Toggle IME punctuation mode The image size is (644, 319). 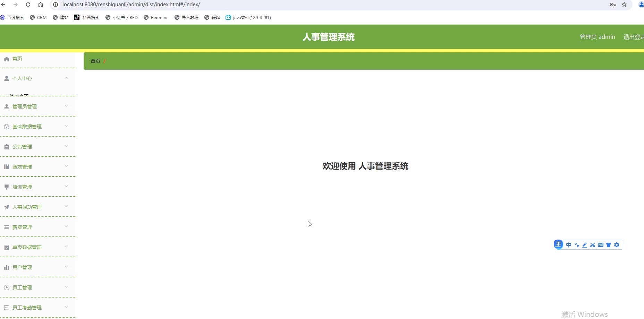577,245
